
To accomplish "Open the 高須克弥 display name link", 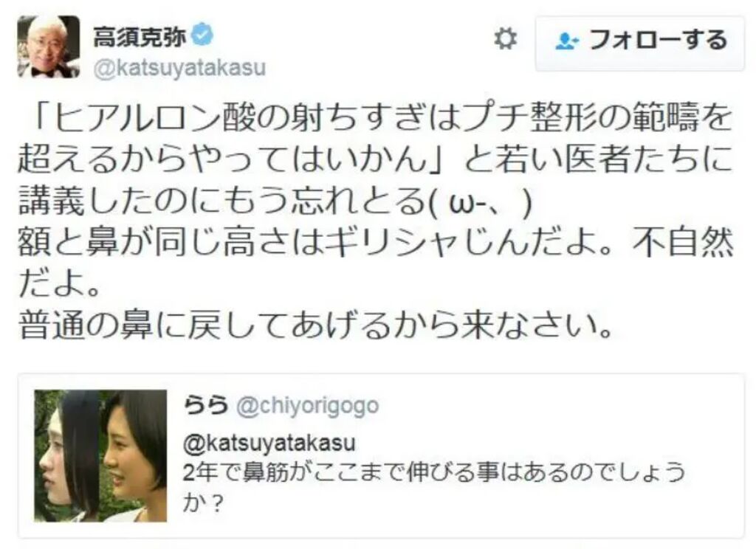I will click(140, 36).
